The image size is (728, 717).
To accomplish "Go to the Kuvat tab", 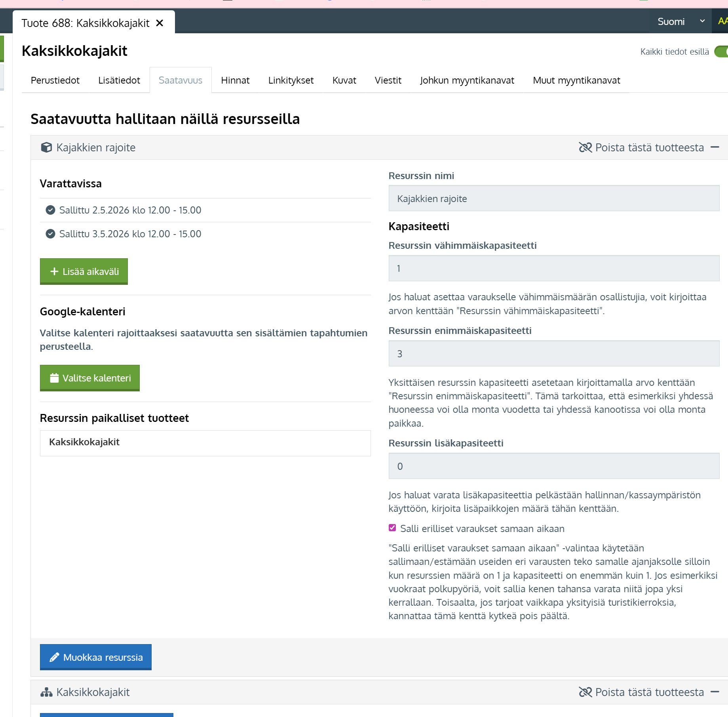I will click(344, 80).
